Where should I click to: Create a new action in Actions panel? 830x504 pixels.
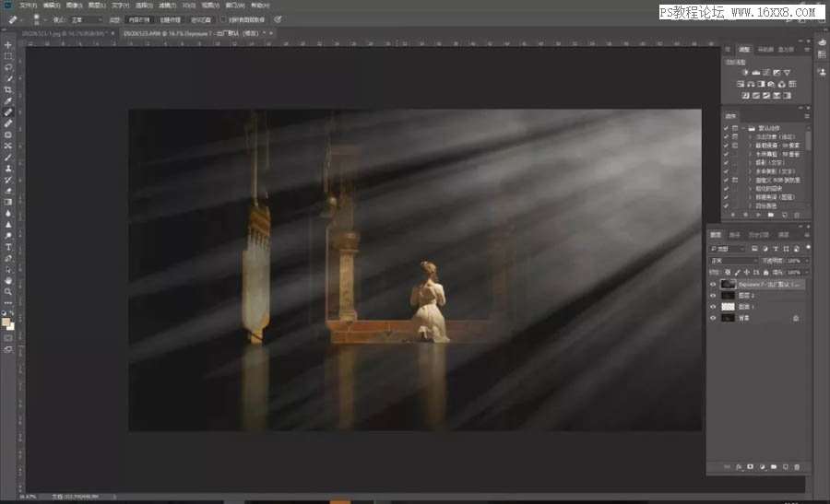tap(784, 216)
